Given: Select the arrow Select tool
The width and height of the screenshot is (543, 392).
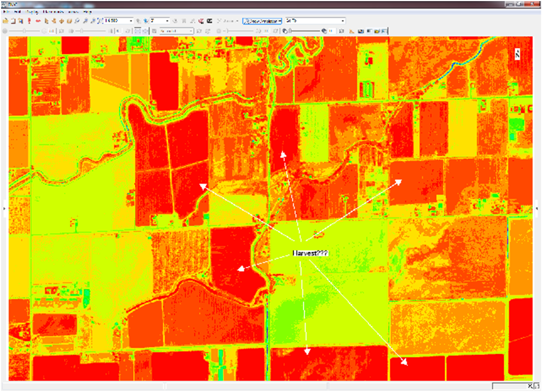Looking at the screenshot, I should click(x=46, y=21).
